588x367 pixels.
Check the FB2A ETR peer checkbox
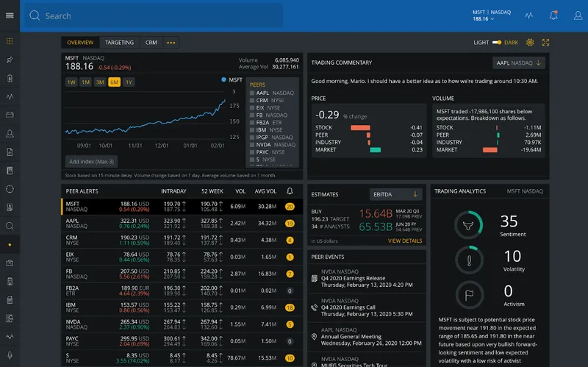[x=252, y=123]
